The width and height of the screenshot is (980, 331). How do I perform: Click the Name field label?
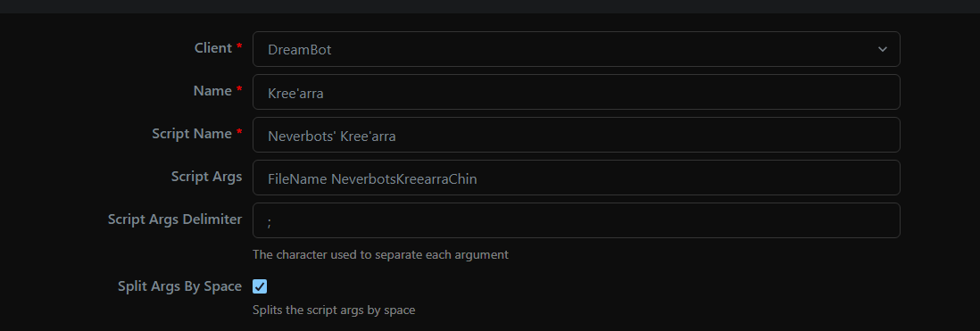[212, 91]
